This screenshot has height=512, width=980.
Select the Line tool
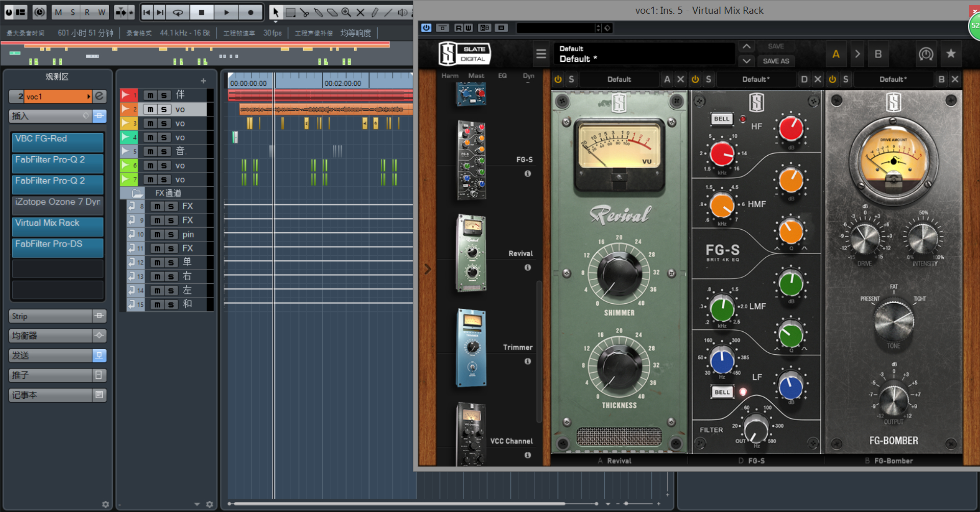click(388, 12)
